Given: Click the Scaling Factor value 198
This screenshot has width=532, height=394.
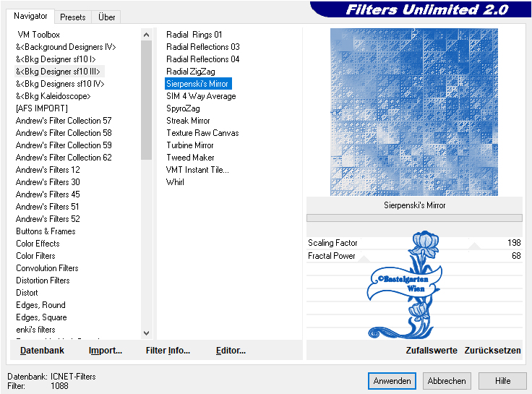Looking at the screenshot, I should click(x=514, y=243).
